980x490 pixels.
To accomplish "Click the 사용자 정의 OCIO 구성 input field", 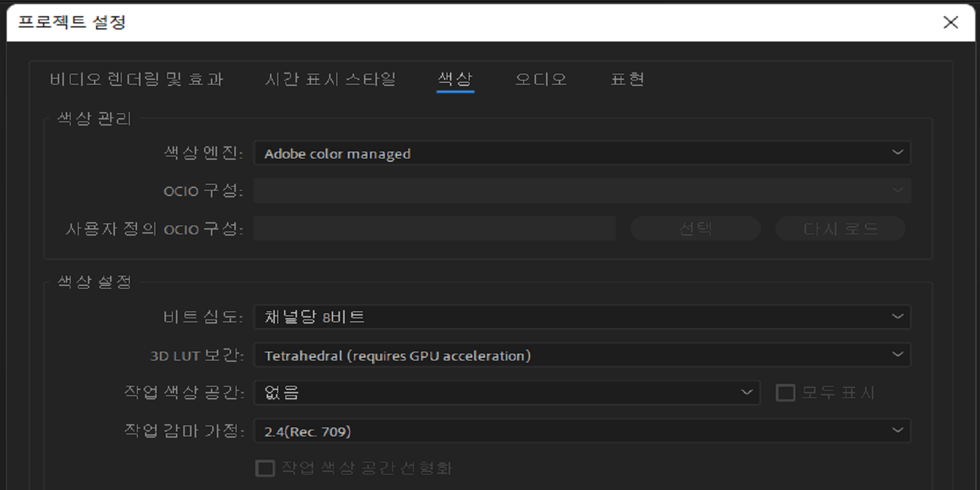I will 437,229.
